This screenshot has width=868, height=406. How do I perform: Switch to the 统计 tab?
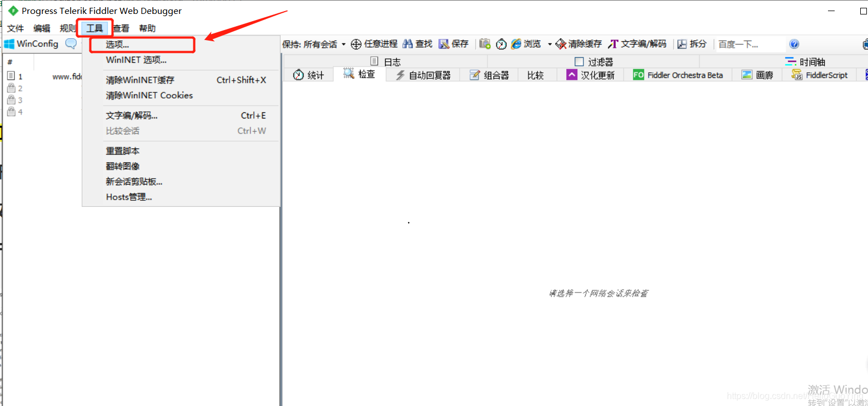308,75
